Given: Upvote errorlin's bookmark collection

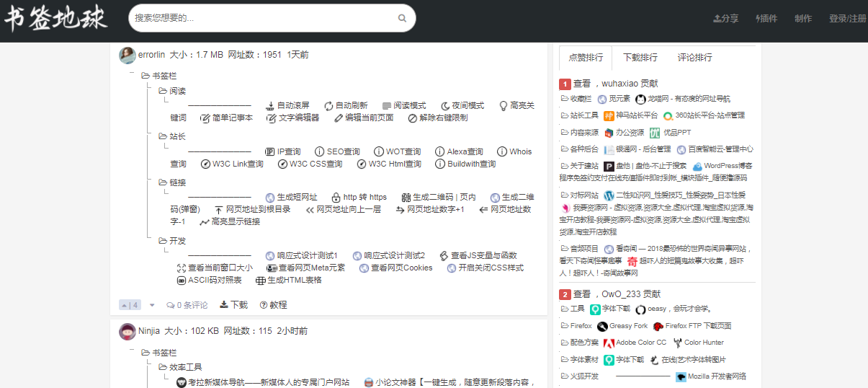Looking at the screenshot, I should point(129,305).
